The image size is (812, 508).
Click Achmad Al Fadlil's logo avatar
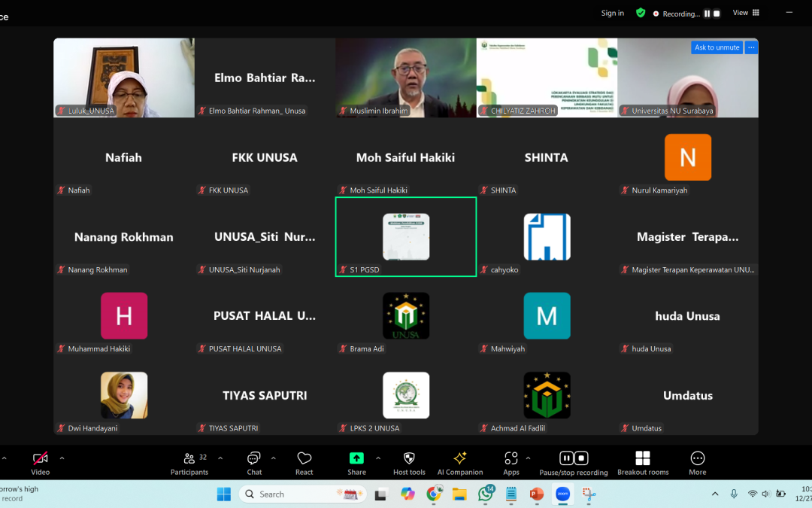(x=547, y=395)
